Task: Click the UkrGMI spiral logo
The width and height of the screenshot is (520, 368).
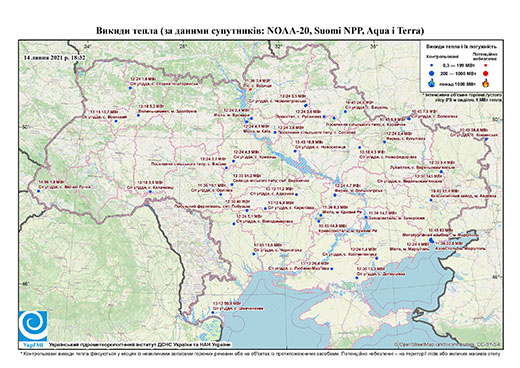Action: [x=33, y=327]
